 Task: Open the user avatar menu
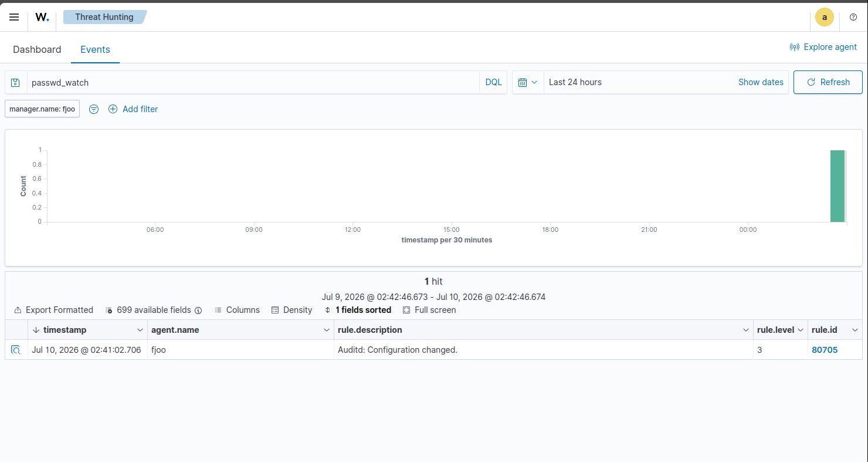[824, 17]
